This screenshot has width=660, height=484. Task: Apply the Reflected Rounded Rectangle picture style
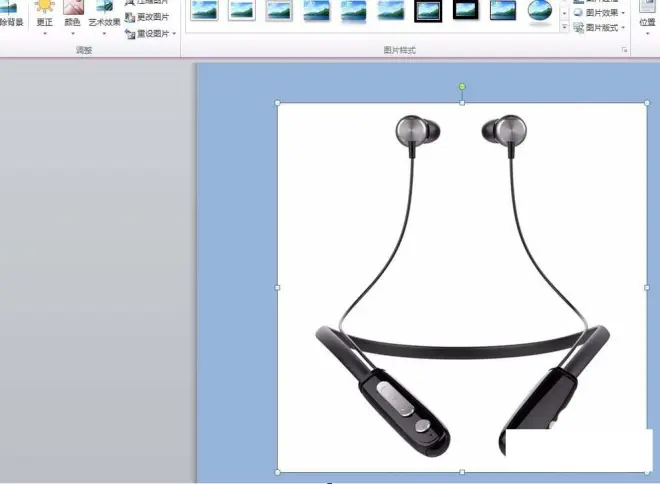coord(354,11)
